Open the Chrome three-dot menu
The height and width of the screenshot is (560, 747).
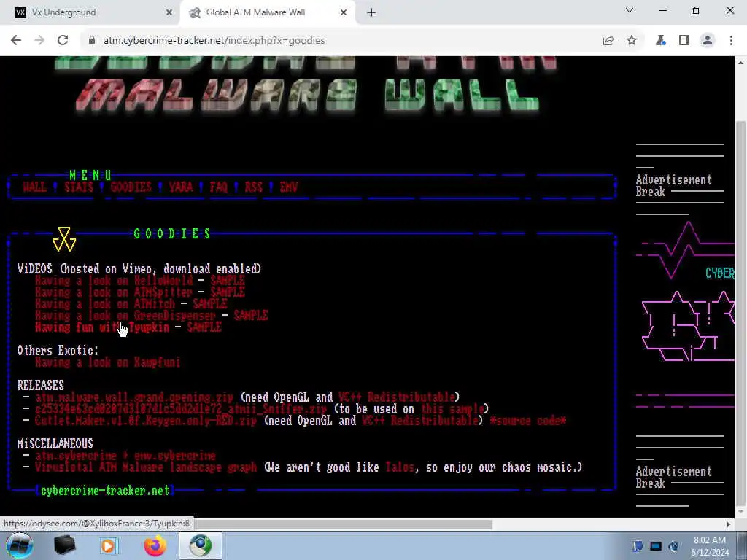pos(731,41)
